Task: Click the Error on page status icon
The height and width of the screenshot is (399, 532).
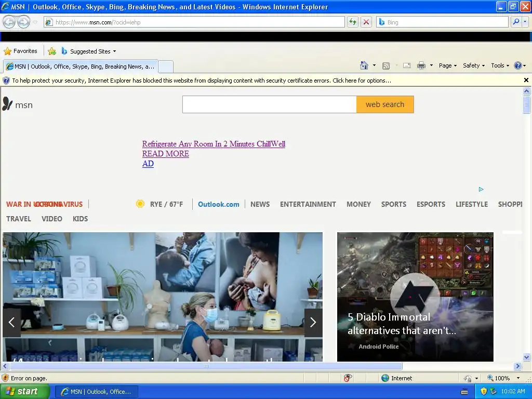Action: point(5,378)
